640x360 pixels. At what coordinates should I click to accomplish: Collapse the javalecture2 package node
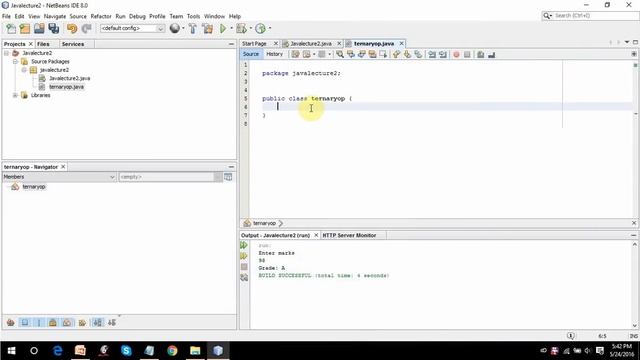(24, 70)
